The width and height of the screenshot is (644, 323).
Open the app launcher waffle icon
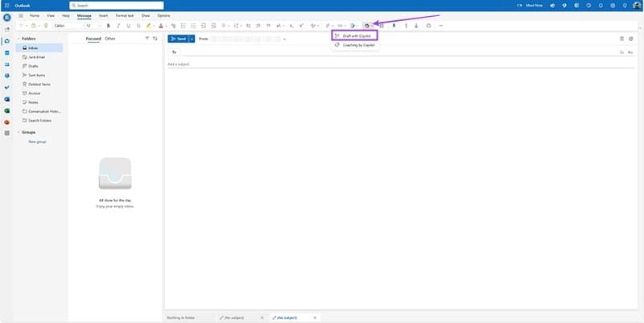click(6, 6)
